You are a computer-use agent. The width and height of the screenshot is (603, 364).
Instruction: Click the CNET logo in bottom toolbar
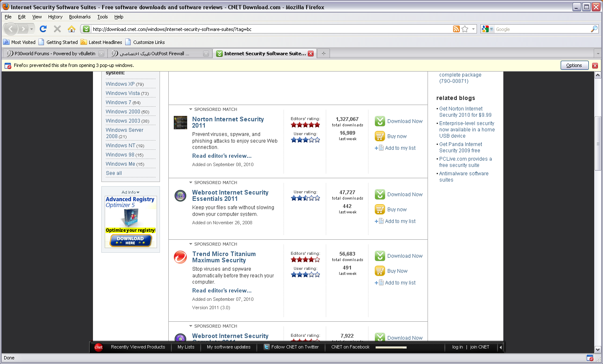tap(98, 347)
